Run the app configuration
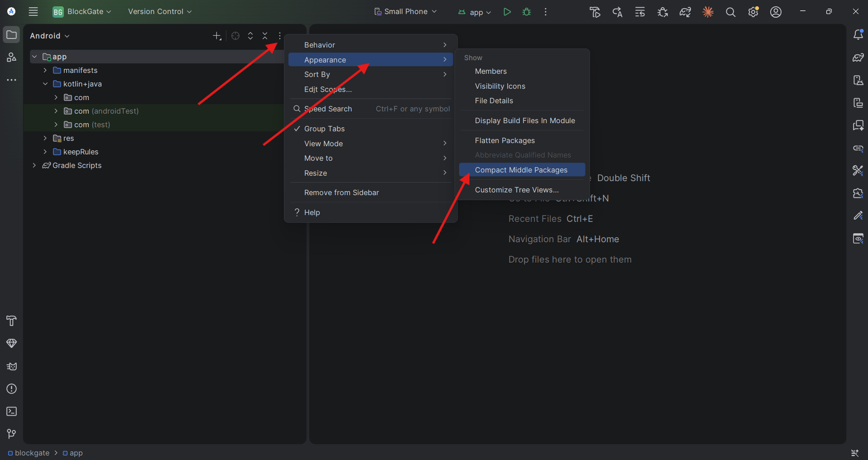This screenshot has height=460, width=868. 507,12
